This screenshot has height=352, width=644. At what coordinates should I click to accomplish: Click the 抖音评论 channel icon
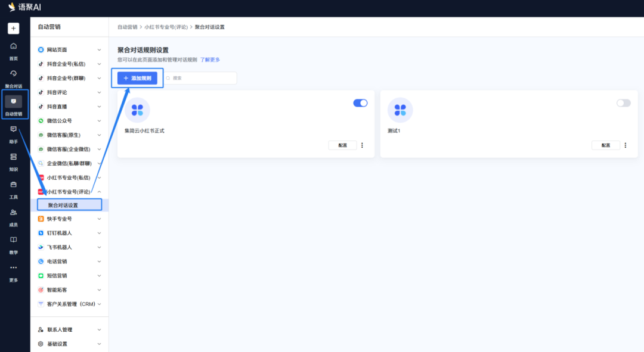[x=41, y=92]
